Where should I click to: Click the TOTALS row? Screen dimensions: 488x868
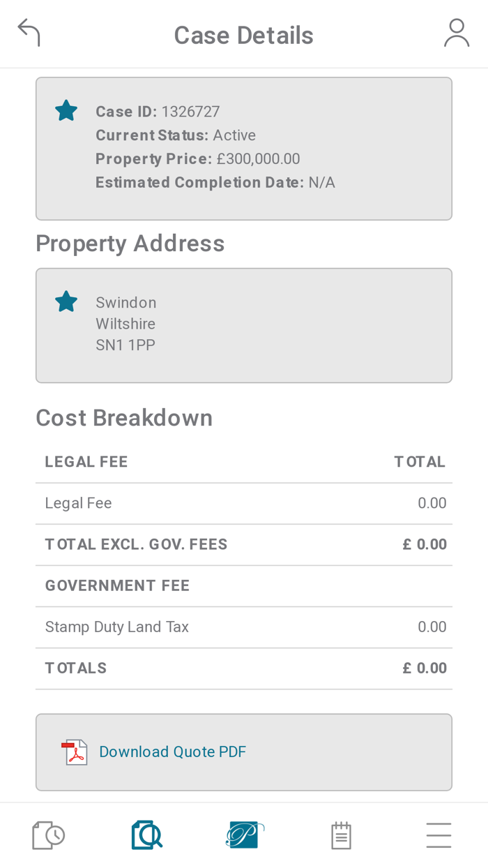pyautogui.click(x=244, y=668)
